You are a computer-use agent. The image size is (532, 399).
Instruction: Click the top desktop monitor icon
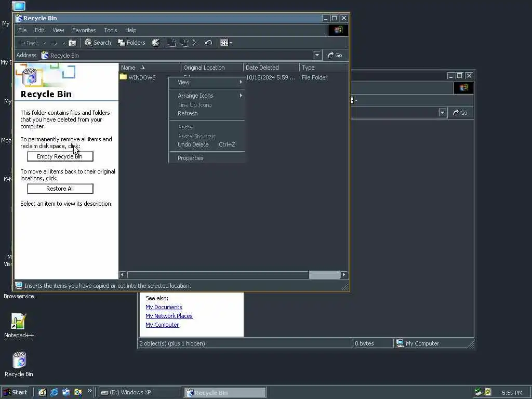click(x=19, y=6)
